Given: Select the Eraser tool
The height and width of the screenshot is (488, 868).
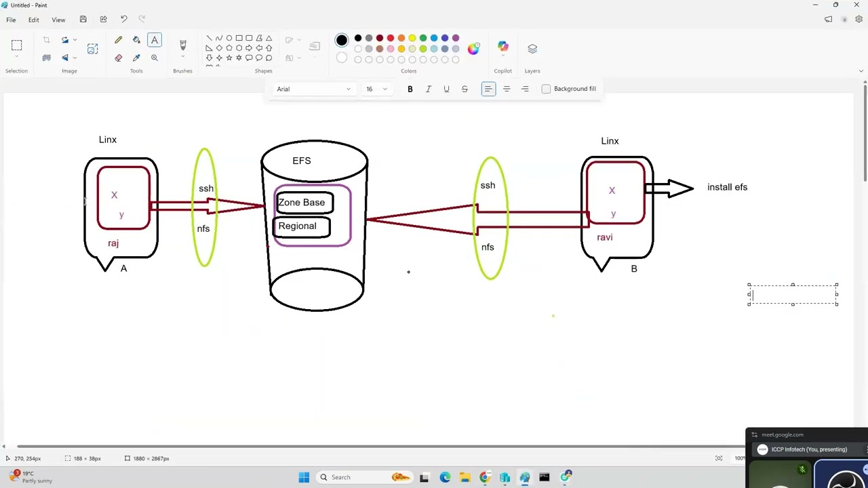Looking at the screenshot, I should click(119, 58).
